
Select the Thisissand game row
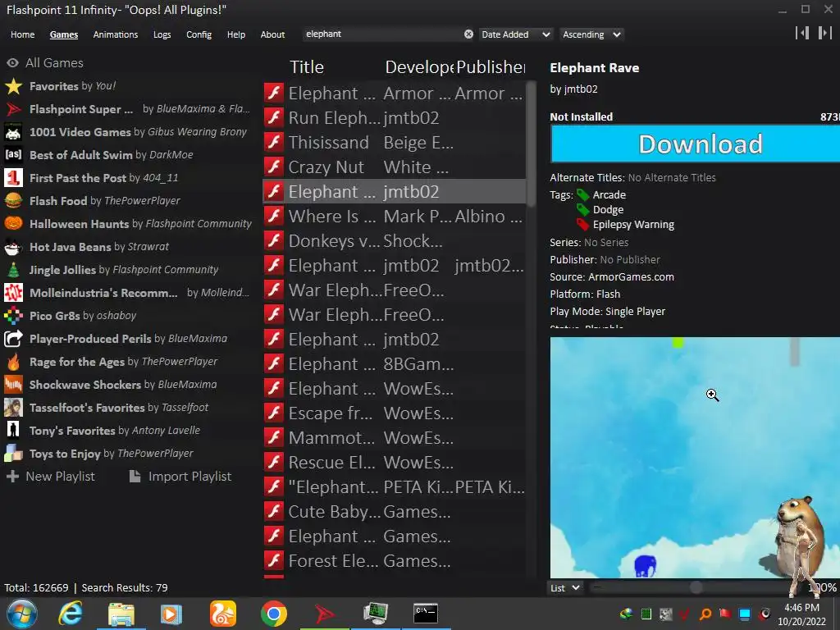coord(395,142)
